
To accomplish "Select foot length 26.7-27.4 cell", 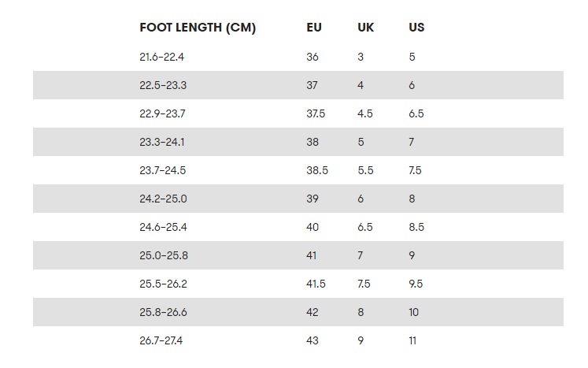I will [161, 341].
